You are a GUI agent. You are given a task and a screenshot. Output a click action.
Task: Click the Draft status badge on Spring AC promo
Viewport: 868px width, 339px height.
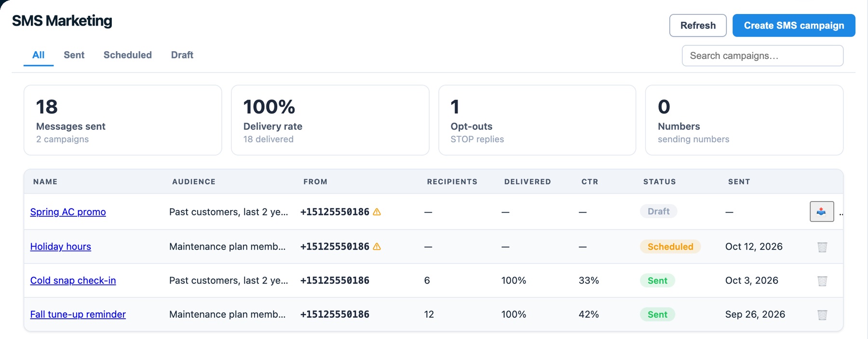(659, 212)
